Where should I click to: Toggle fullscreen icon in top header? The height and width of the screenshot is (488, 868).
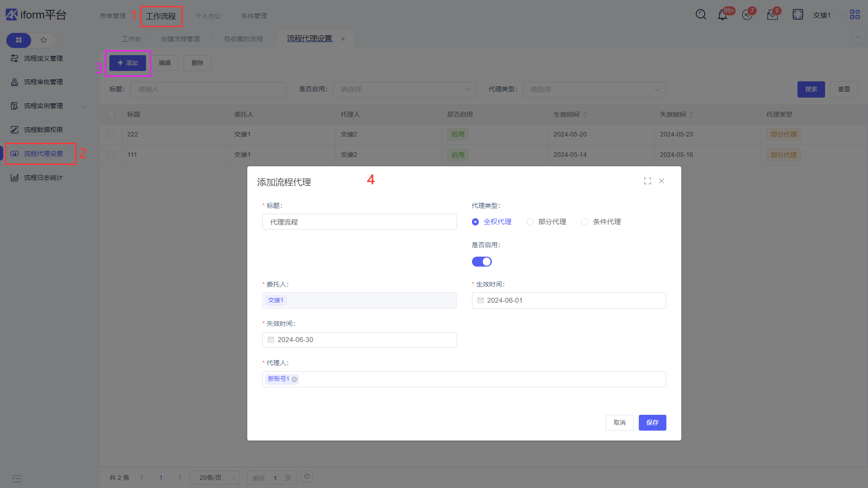(x=797, y=14)
